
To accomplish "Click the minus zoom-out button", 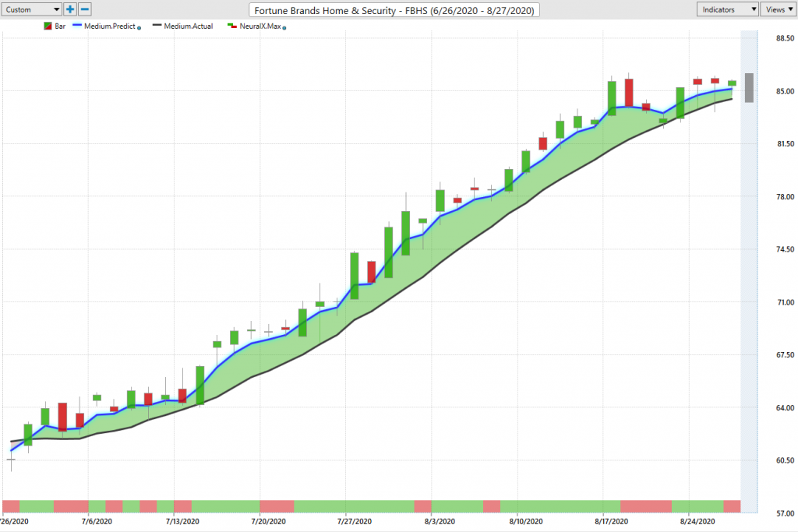I will (x=85, y=9).
